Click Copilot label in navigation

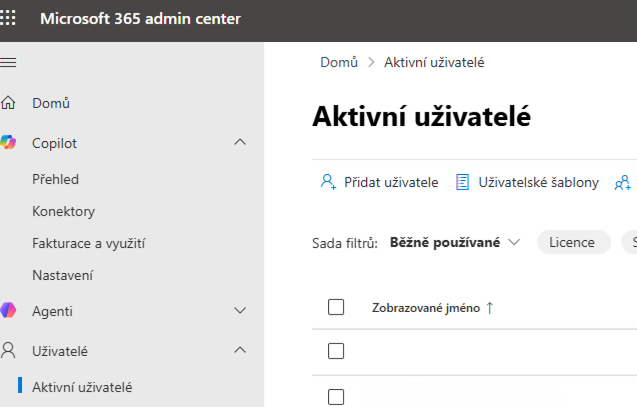(54, 143)
